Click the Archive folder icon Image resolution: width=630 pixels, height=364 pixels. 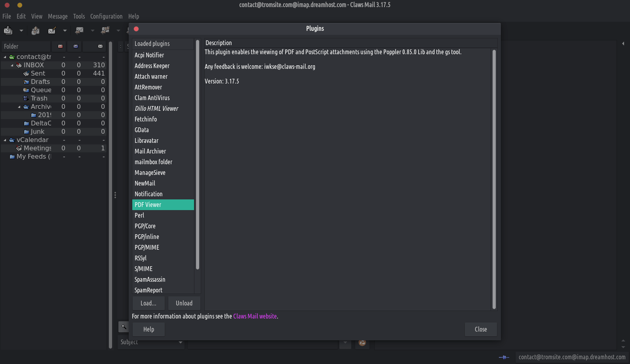coord(26,107)
